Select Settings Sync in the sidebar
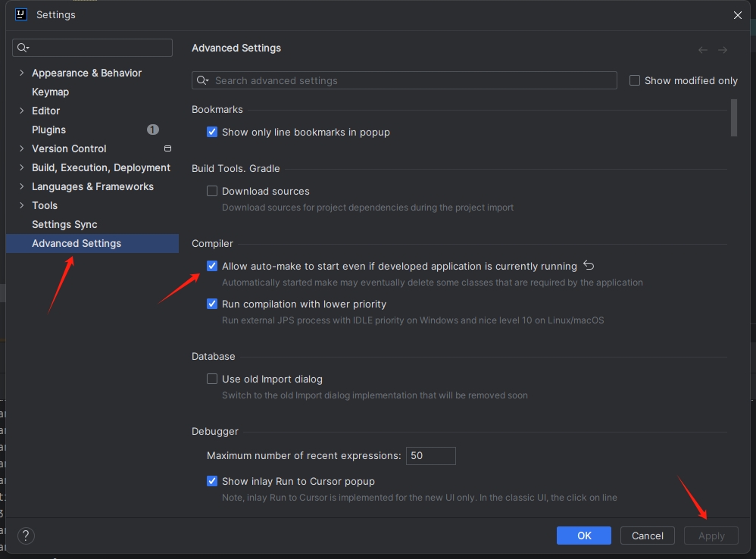The width and height of the screenshot is (756, 559). [x=64, y=224]
